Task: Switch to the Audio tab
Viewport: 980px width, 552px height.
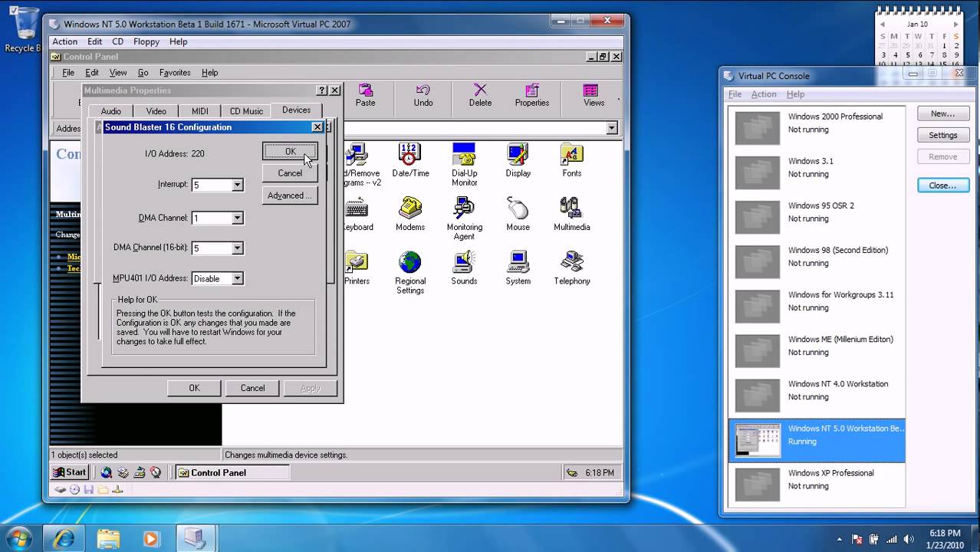Action: [111, 111]
